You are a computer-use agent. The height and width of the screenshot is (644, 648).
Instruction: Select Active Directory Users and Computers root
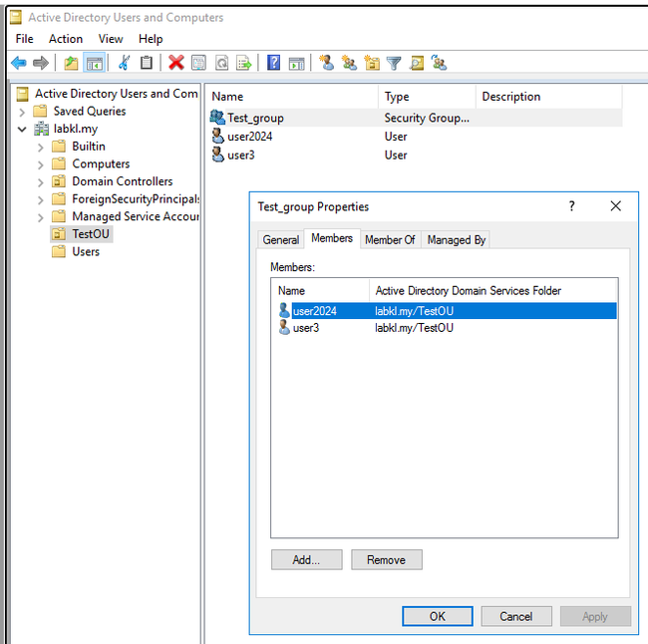(x=108, y=94)
